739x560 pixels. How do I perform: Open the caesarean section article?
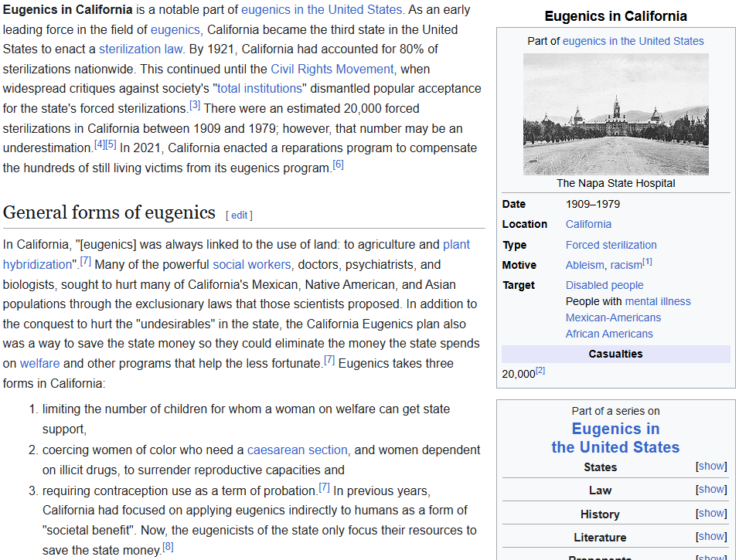[x=297, y=450]
